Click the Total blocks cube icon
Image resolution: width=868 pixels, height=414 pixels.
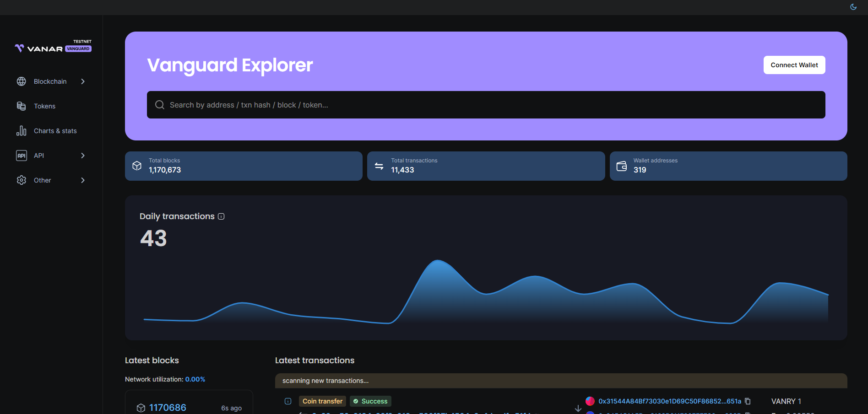(x=137, y=166)
